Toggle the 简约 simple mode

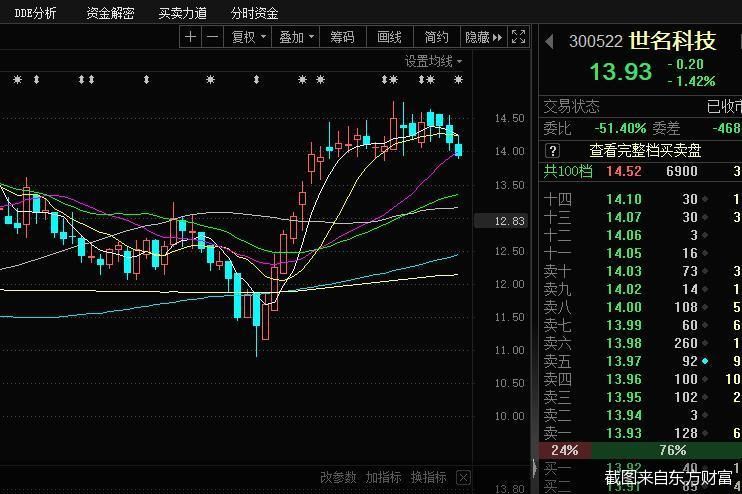(x=436, y=37)
